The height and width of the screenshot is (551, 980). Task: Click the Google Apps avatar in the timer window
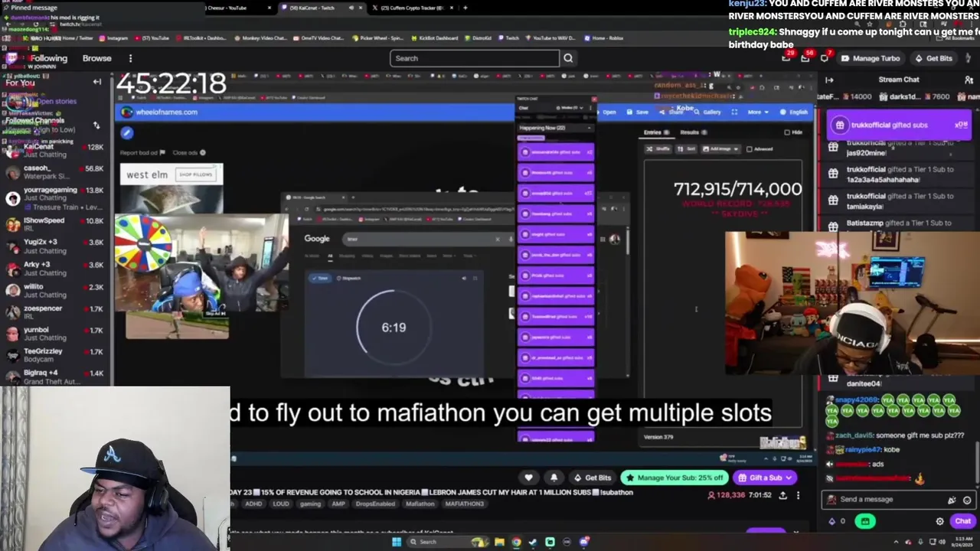[614, 240]
